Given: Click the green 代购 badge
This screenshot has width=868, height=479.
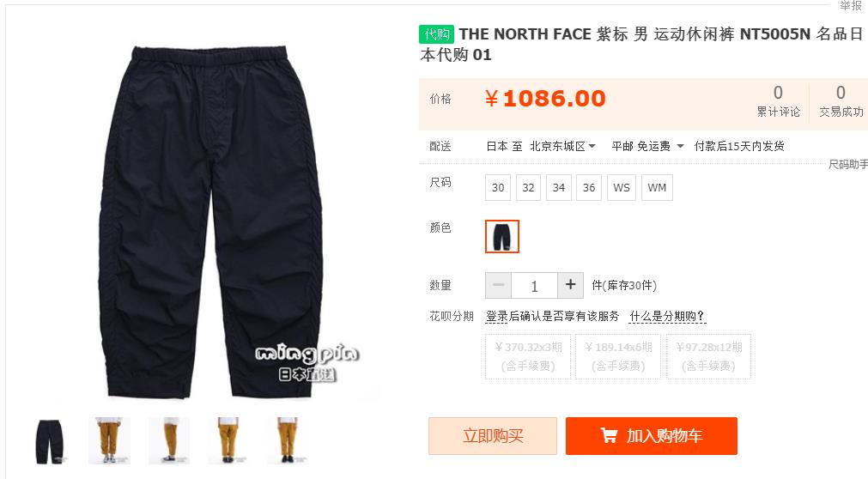Looking at the screenshot, I should point(436,34).
